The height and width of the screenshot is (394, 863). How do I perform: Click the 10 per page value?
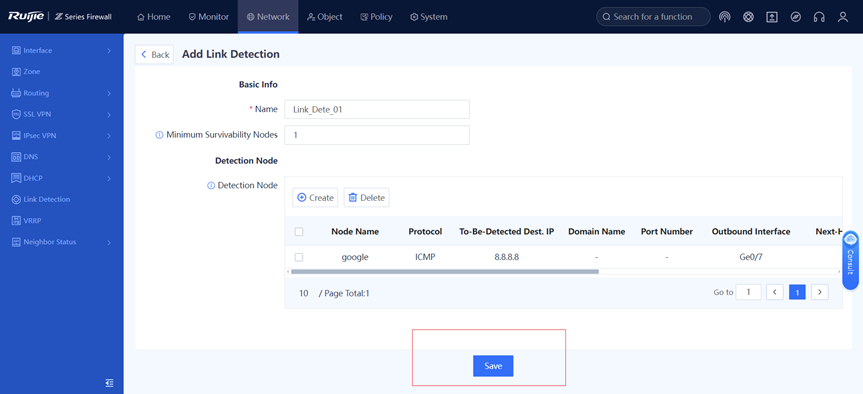pyautogui.click(x=304, y=293)
